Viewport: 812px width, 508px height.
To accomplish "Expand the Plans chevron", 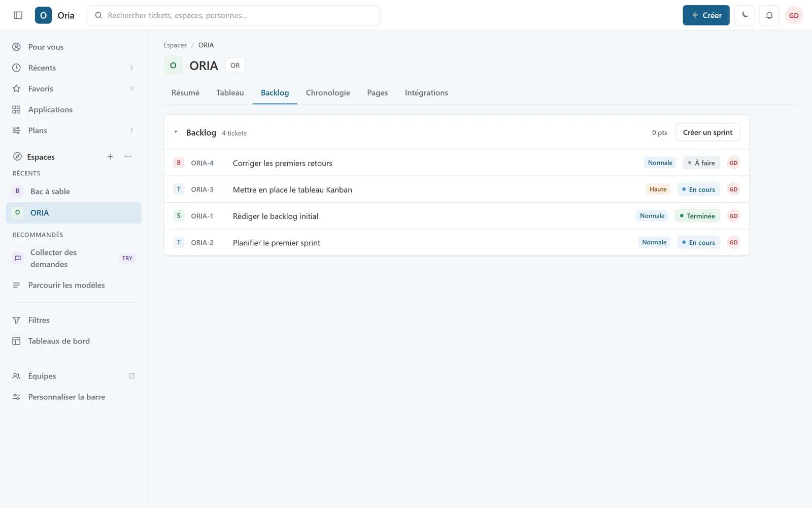I will click(131, 130).
